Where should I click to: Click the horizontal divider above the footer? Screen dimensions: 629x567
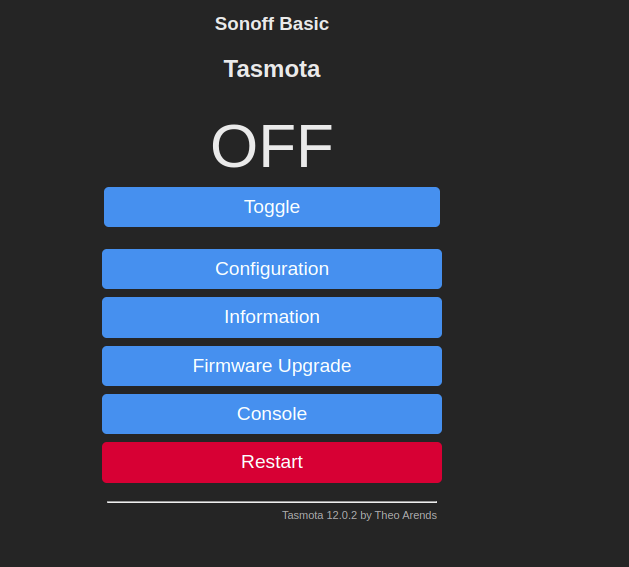[272, 502]
